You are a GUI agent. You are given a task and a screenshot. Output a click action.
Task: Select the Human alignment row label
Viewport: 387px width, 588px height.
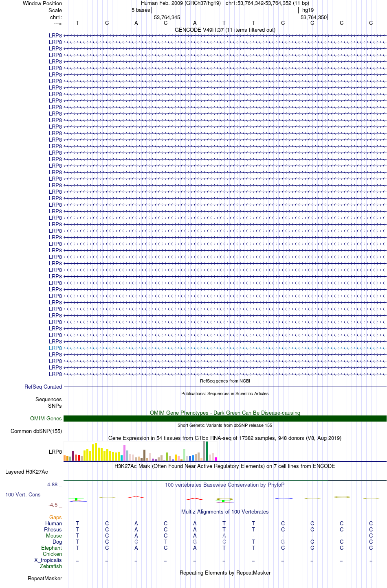tap(54, 524)
